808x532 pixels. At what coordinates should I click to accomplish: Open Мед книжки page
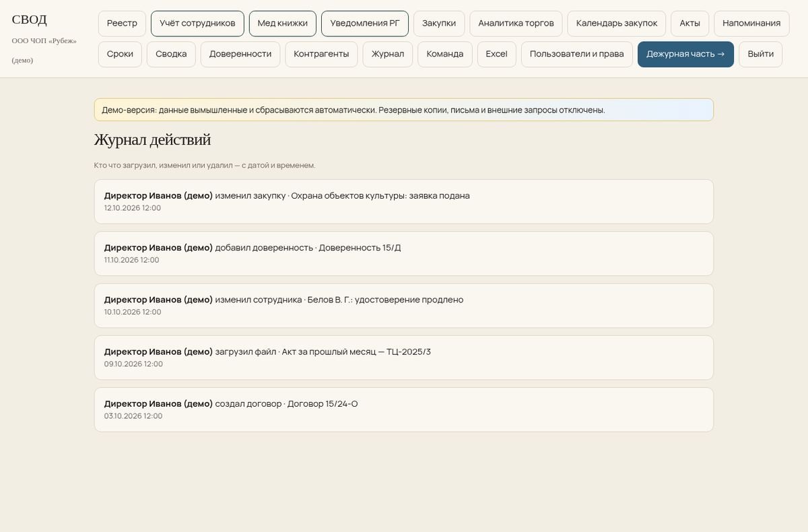tap(283, 23)
